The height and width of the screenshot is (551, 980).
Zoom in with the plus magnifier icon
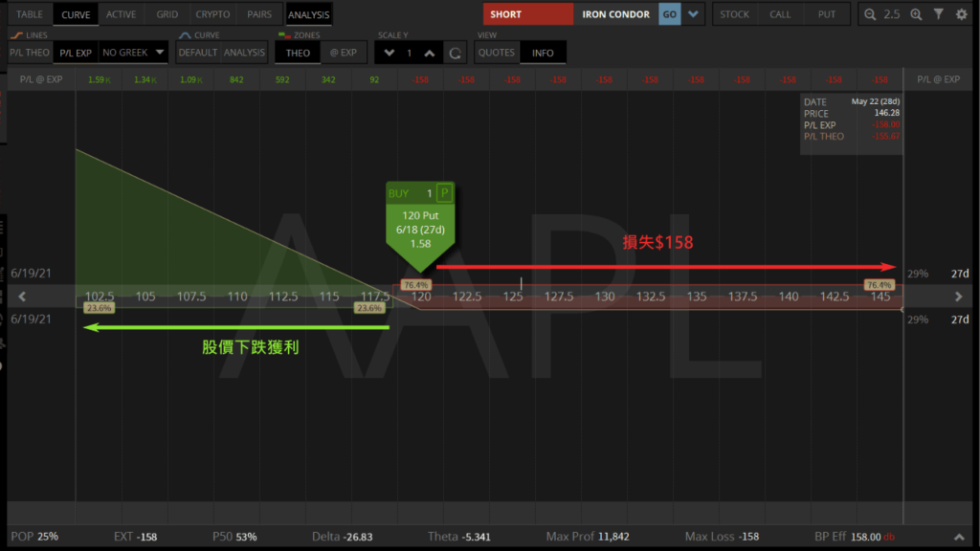(x=916, y=13)
